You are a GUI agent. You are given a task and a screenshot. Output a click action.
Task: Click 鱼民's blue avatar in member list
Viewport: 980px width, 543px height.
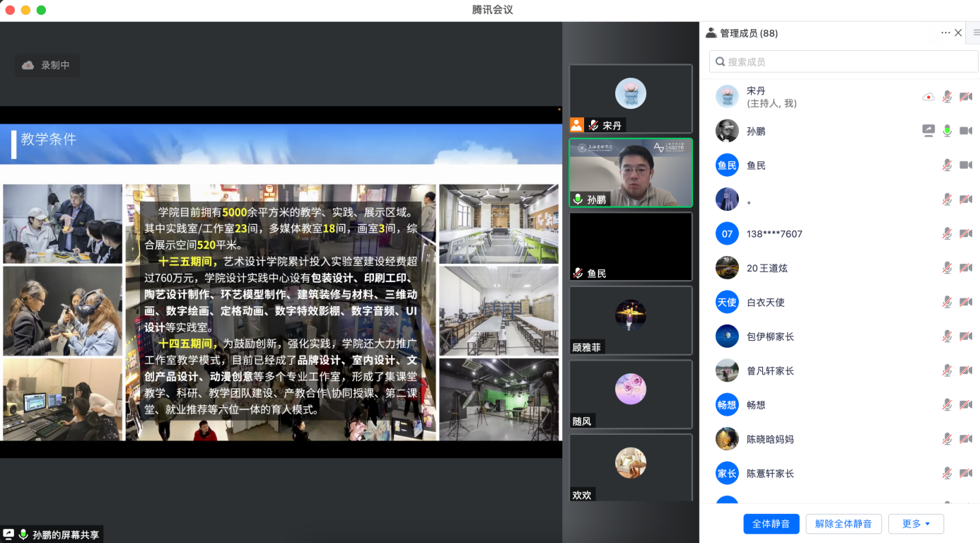(727, 165)
